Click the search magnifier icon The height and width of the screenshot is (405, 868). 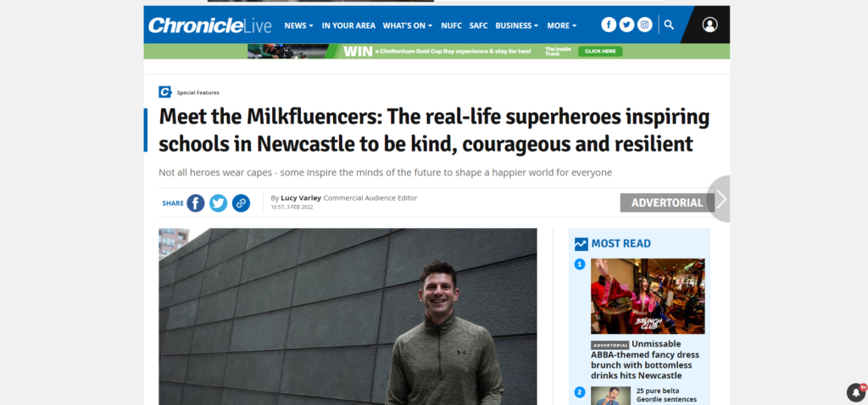(669, 25)
